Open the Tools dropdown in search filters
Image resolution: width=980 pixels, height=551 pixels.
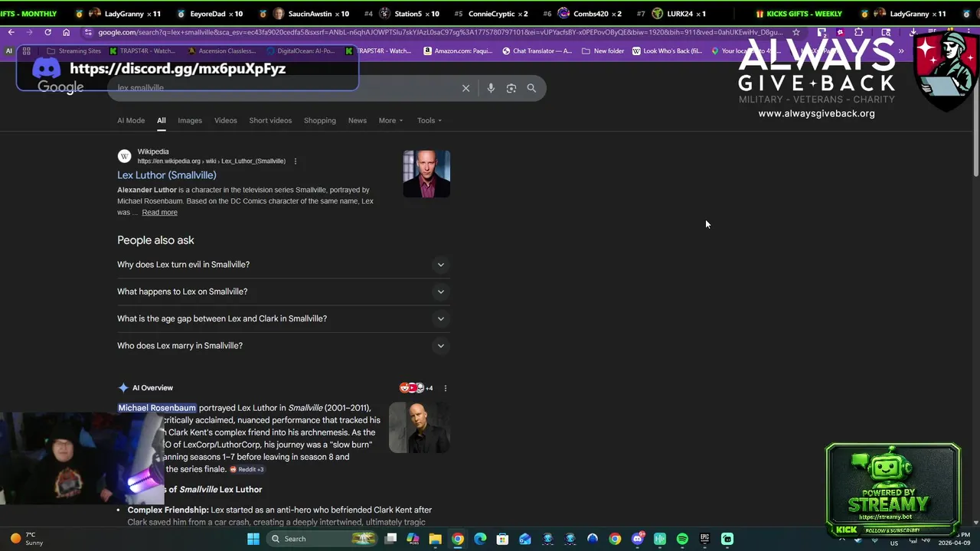pyautogui.click(x=430, y=120)
